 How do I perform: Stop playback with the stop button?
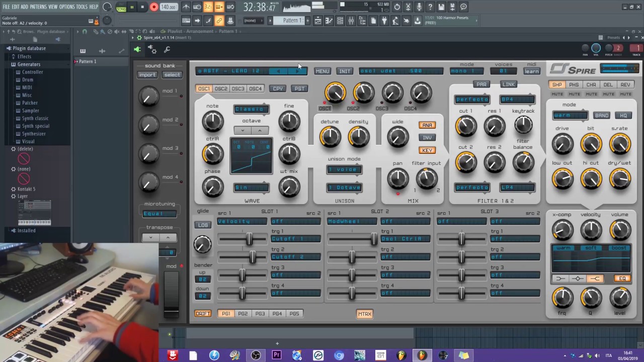142,7
